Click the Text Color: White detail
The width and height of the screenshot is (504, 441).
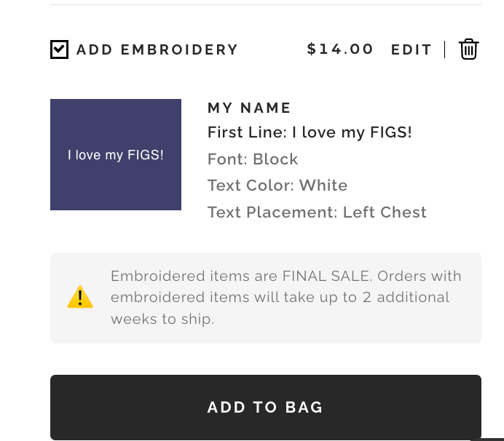[277, 186]
